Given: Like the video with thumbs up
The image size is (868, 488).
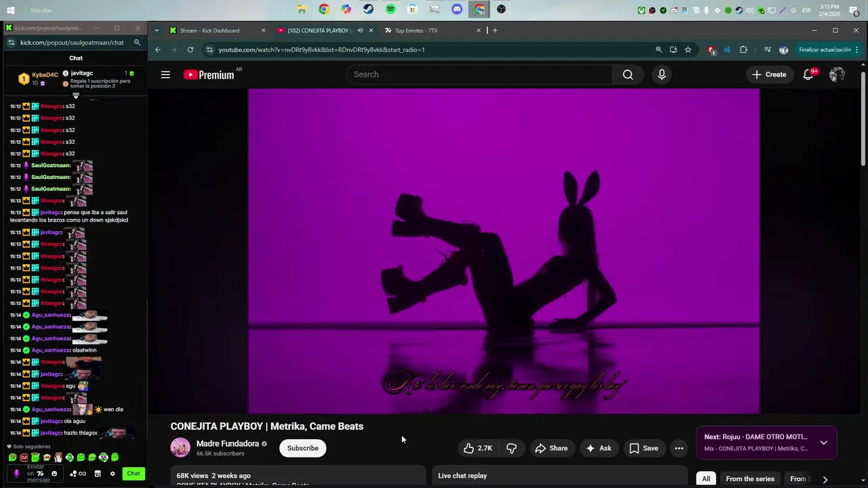Looking at the screenshot, I should (x=477, y=448).
